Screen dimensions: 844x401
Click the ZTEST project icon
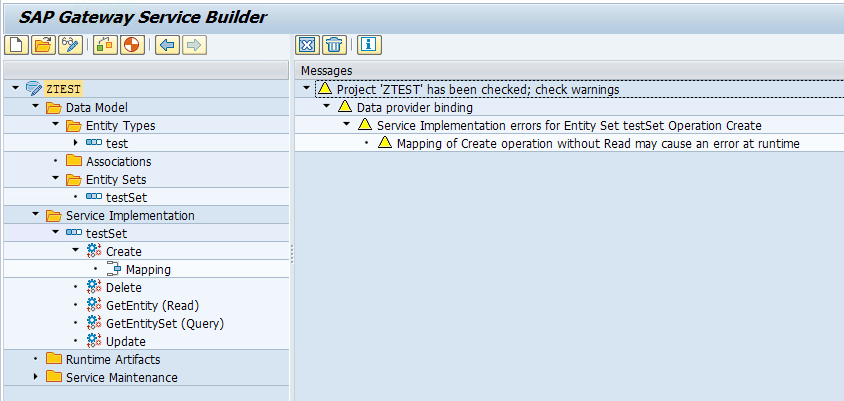point(33,89)
